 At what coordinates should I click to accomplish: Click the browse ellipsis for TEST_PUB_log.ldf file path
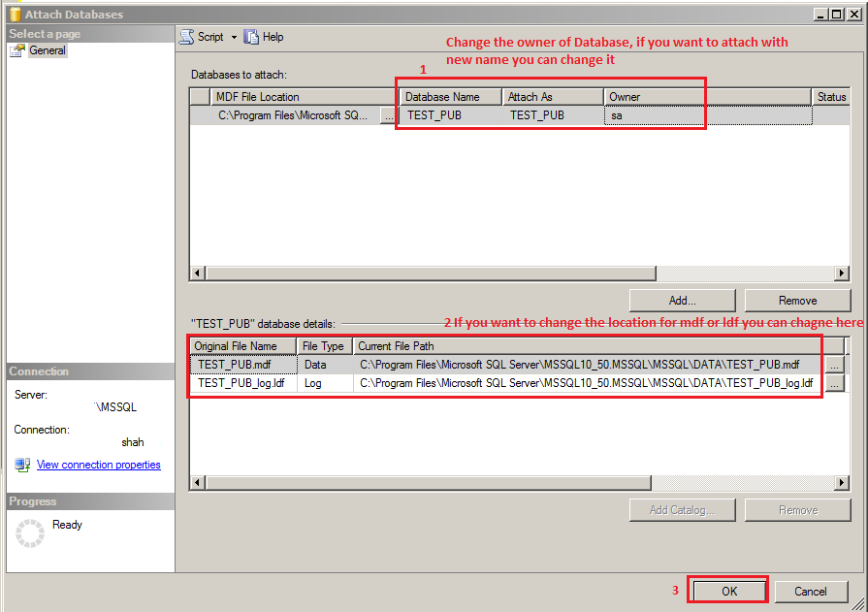tap(833, 382)
